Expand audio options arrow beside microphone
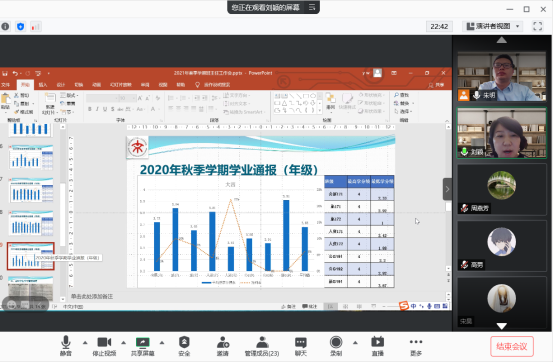Screen dimensions: 554x362 85,343
